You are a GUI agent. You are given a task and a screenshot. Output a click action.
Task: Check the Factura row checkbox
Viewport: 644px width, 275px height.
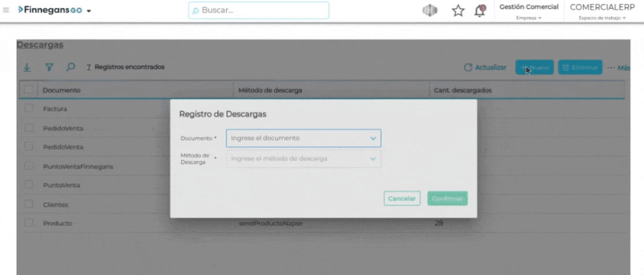29,109
